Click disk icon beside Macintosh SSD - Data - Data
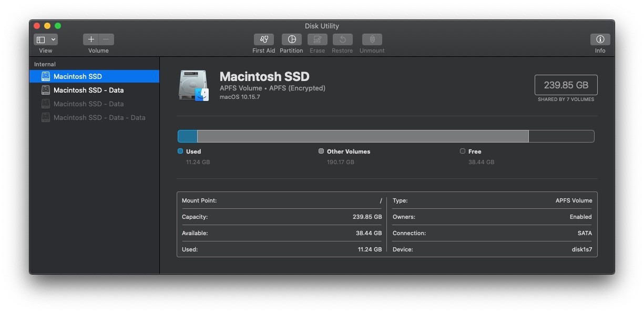The width and height of the screenshot is (644, 313). pyautogui.click(x=46, y=117)
